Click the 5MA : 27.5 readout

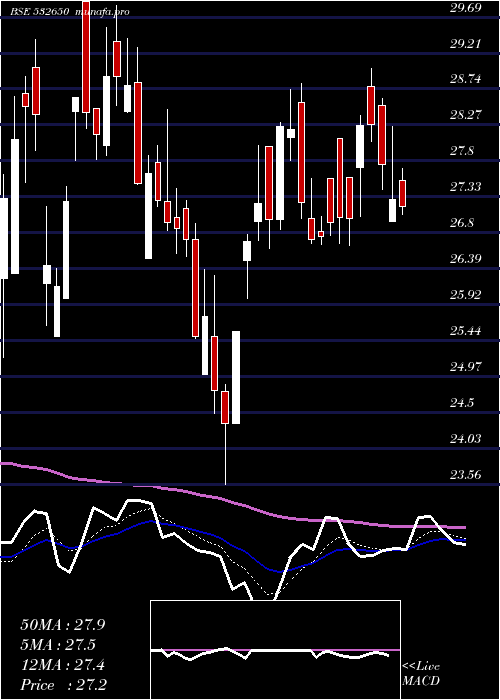(59, 645)
